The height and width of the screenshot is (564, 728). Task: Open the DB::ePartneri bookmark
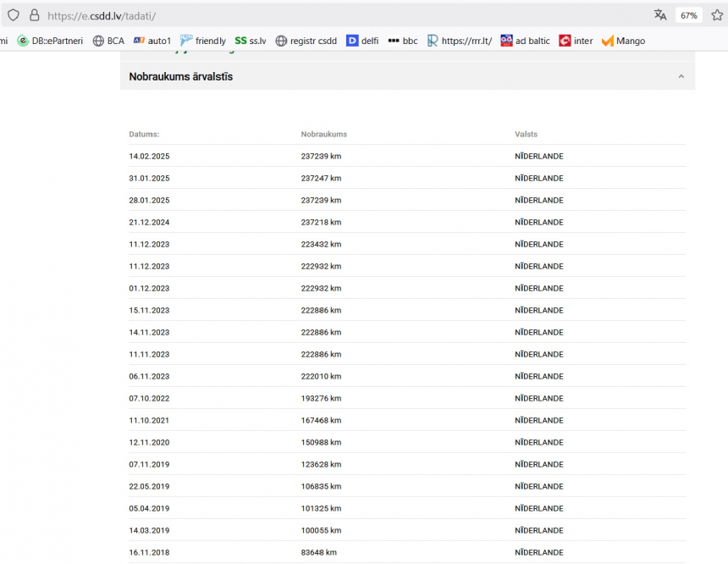point(50,41)
